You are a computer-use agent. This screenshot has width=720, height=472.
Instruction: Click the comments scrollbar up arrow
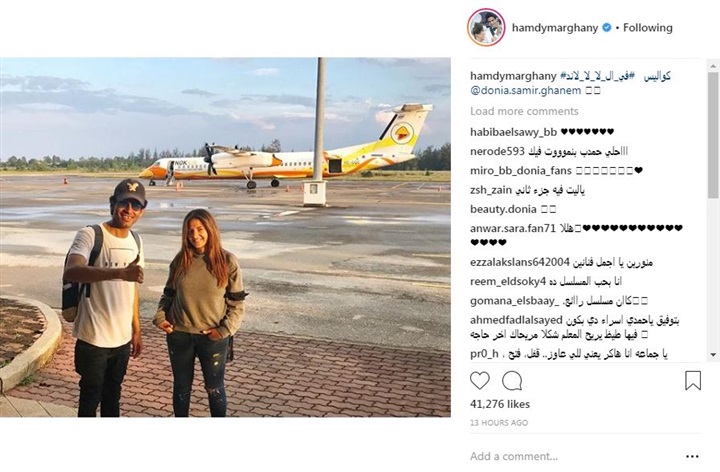(713, 66)
